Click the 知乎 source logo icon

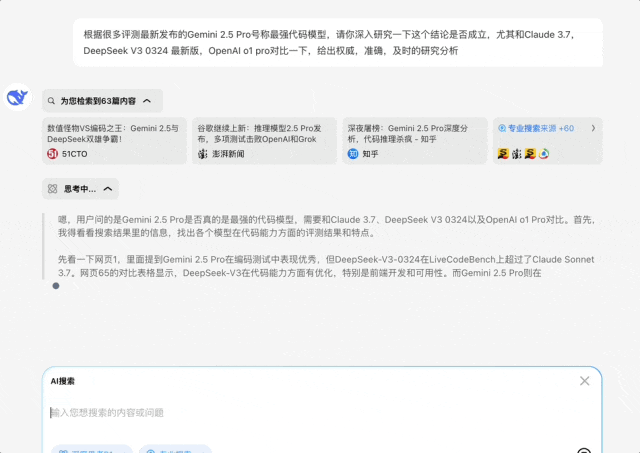click(353, 154)
